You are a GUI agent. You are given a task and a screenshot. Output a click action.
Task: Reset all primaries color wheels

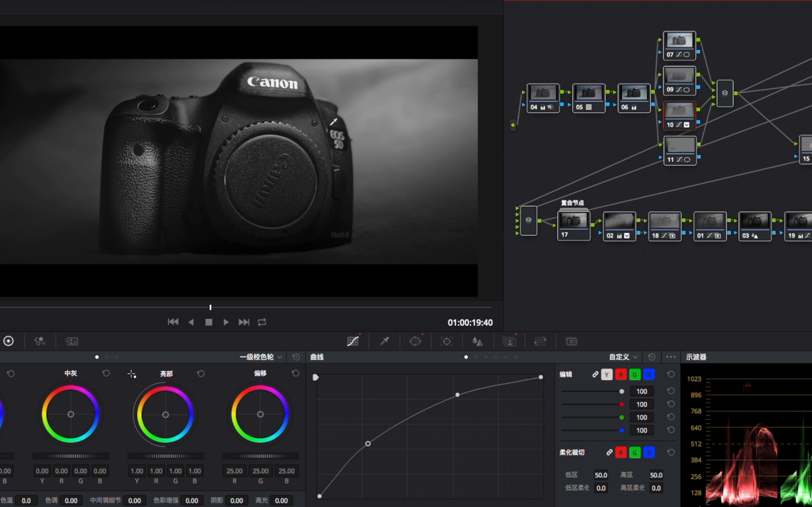296,357
